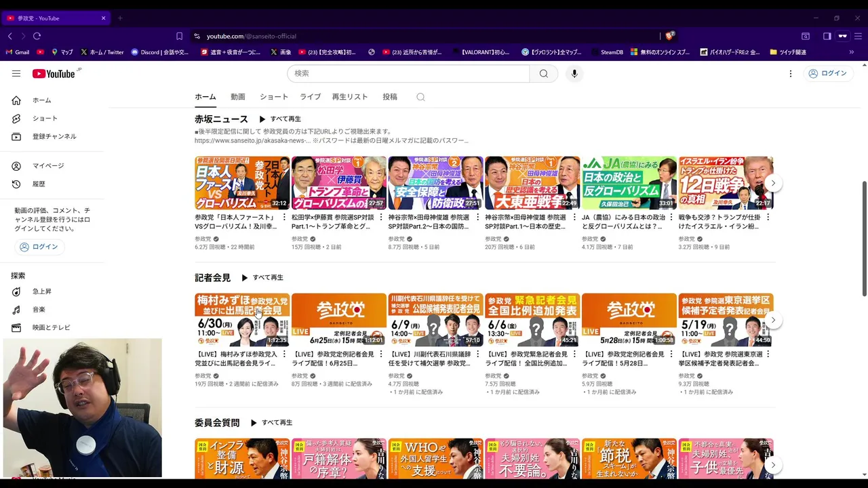Select the channel ホーム tab
868x488 pixels.
tap(205, 97)
